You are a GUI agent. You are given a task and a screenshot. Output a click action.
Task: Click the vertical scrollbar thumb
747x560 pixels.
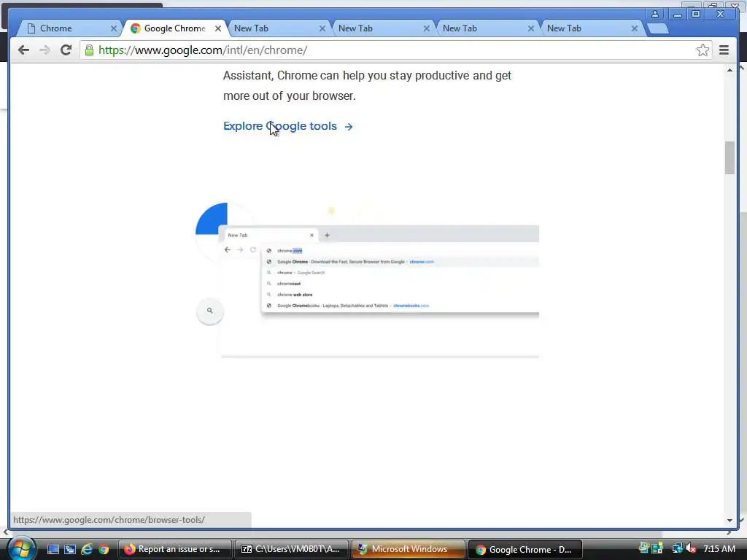[x=729, y=157]
